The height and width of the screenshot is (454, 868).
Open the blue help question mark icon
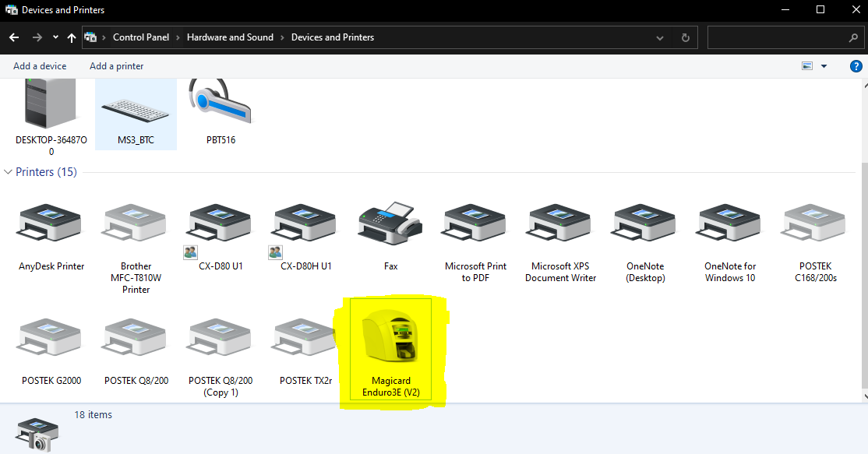coord(856,66)
